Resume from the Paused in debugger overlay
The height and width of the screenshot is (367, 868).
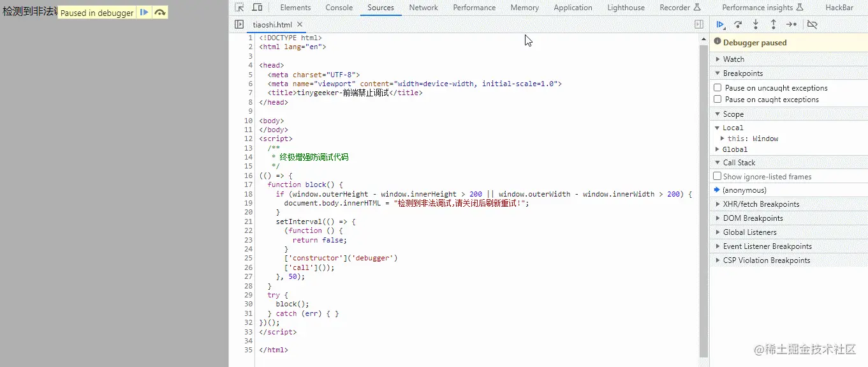click(144, 12)
